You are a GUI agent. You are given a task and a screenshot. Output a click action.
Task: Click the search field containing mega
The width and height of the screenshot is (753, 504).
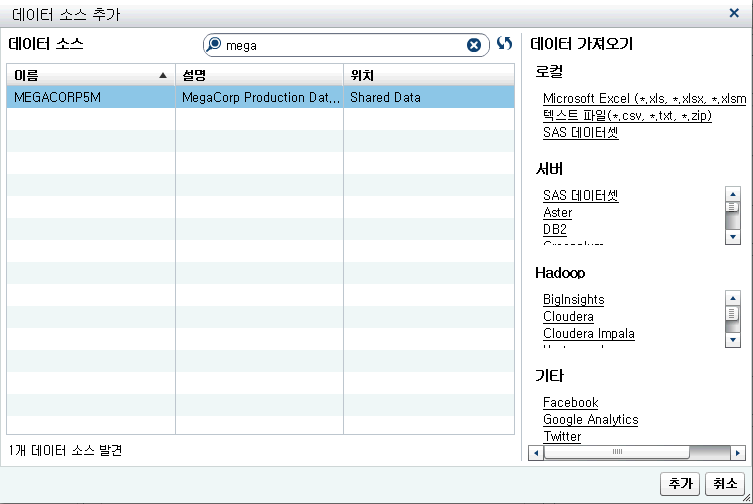point(340,45)
